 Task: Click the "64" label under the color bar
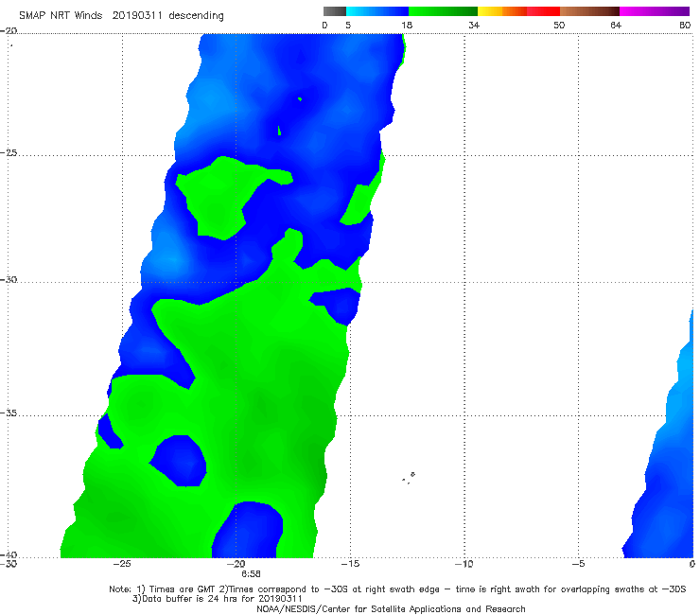pos(616,26)
